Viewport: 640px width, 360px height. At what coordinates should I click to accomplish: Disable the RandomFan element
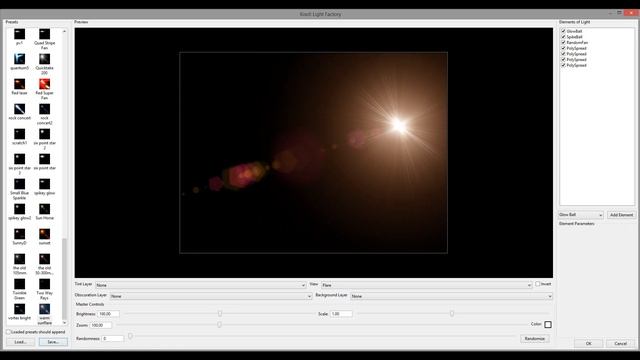coord(563,42)
